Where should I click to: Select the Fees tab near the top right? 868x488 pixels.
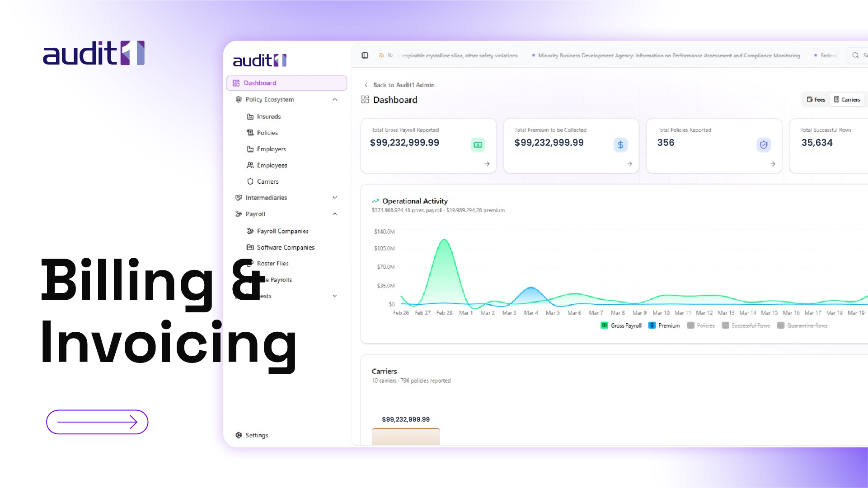pyautogui.click(x=816, y=99)
